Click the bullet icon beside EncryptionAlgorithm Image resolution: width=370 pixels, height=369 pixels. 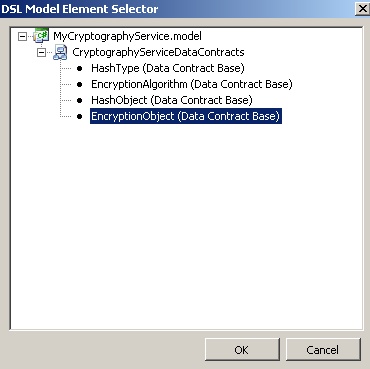pyautogui.click(x=79, y=84)
